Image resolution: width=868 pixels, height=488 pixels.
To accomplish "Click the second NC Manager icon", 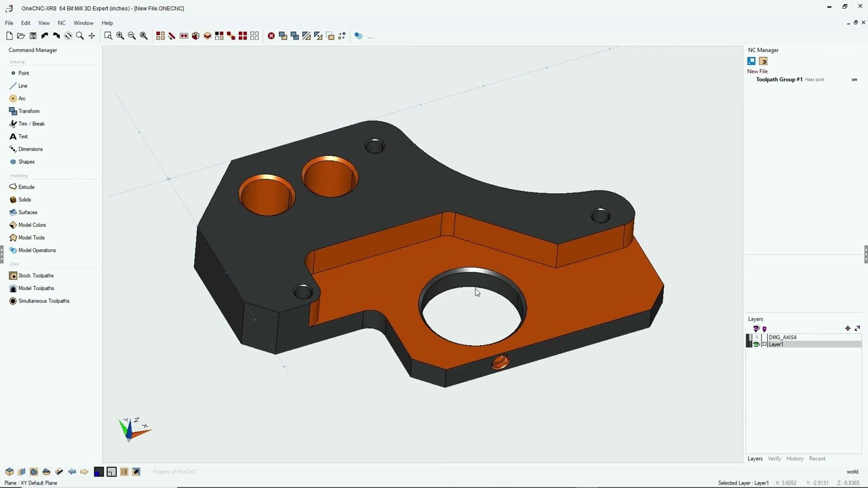I will 763,61.
